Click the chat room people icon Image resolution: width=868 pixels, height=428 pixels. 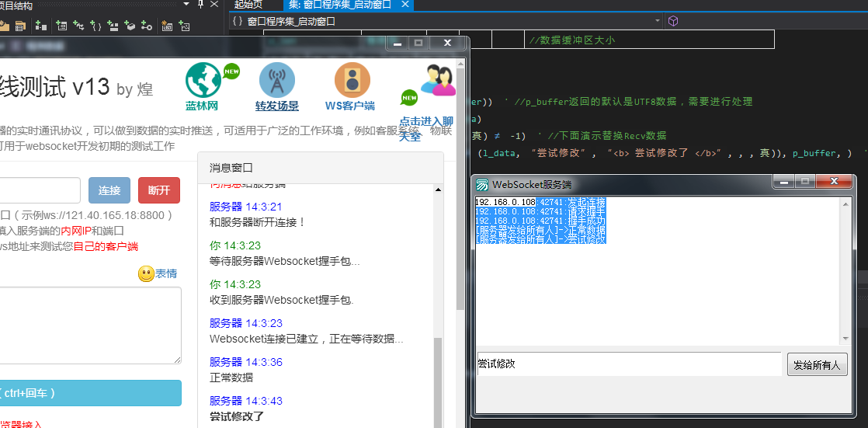point(438,81)
